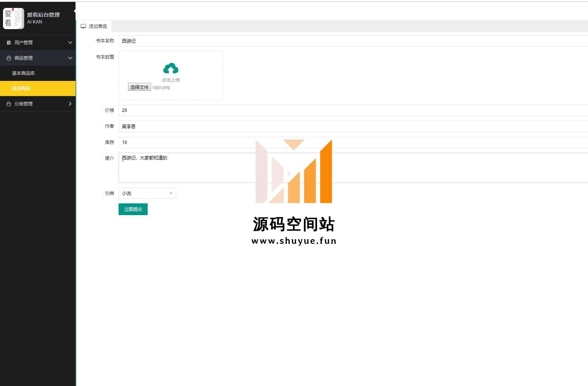Click the 爱看 book logo icon

14,18
